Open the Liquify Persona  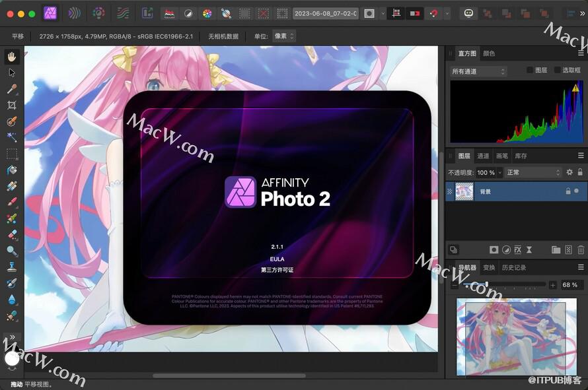point(74,13)
